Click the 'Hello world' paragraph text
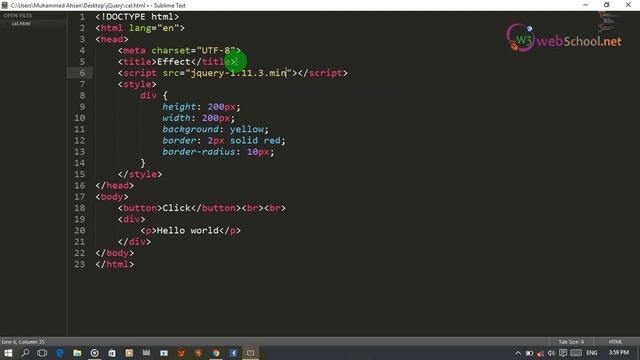The image size is (640, 360). click(188, 231)
